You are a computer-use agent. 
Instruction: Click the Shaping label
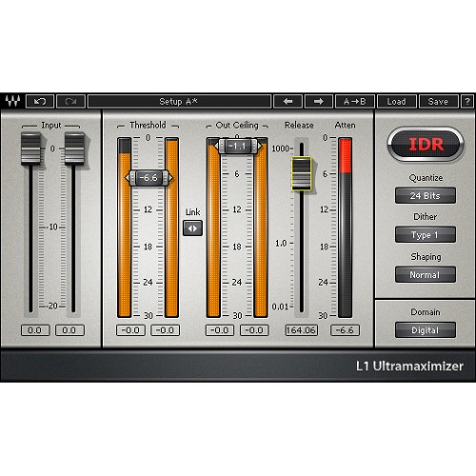pyautogui.click(x=426, y=257)
